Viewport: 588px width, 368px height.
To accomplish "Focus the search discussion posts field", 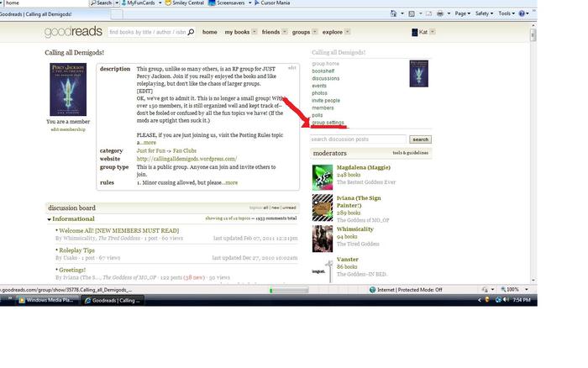I will [358, 139].
